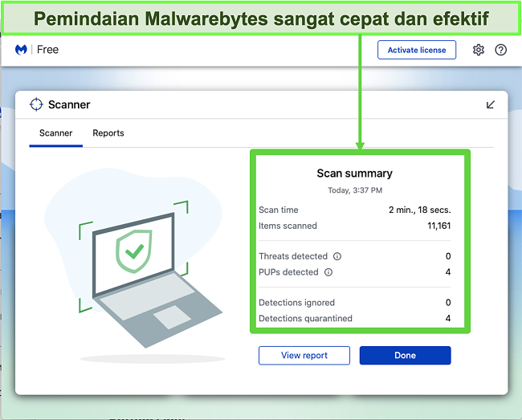
Task: Show info for PUPs detected
Action: coord(328,272)
